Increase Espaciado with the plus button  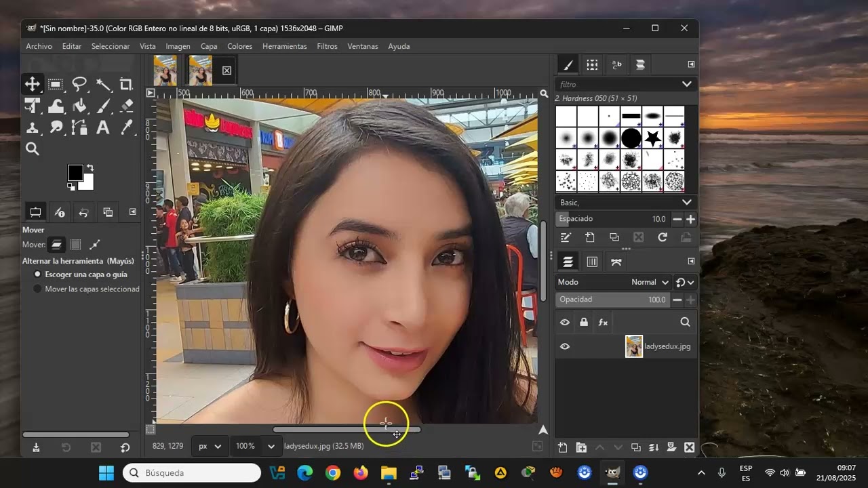tap(690, 219)
